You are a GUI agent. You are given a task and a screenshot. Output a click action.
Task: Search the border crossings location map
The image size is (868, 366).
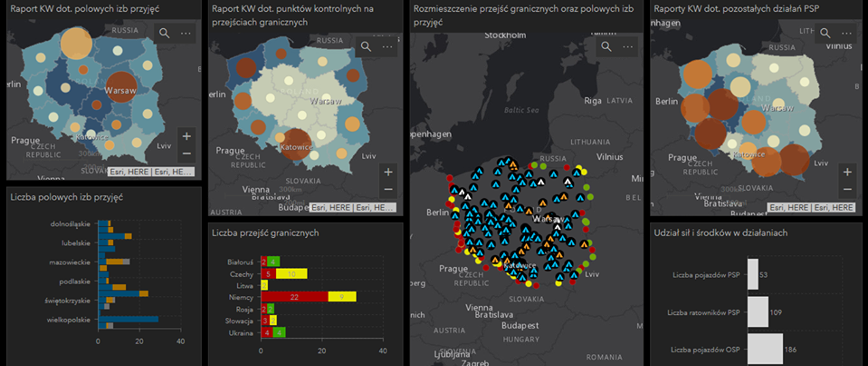point(606,47)
